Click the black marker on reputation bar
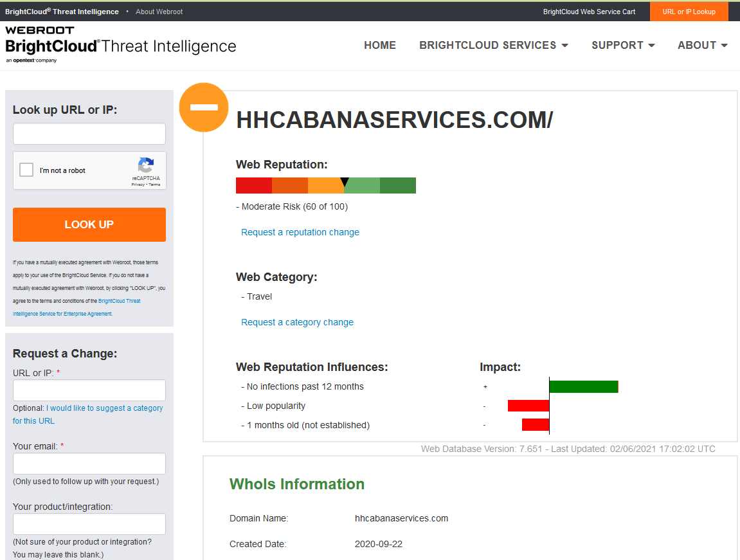 [x=345, y=182]
